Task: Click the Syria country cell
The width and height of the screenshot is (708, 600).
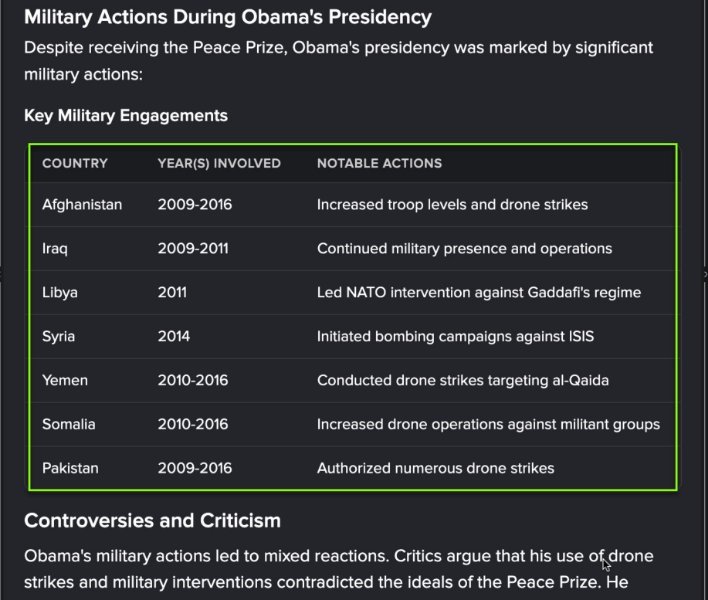Action: tap(59, 336)
